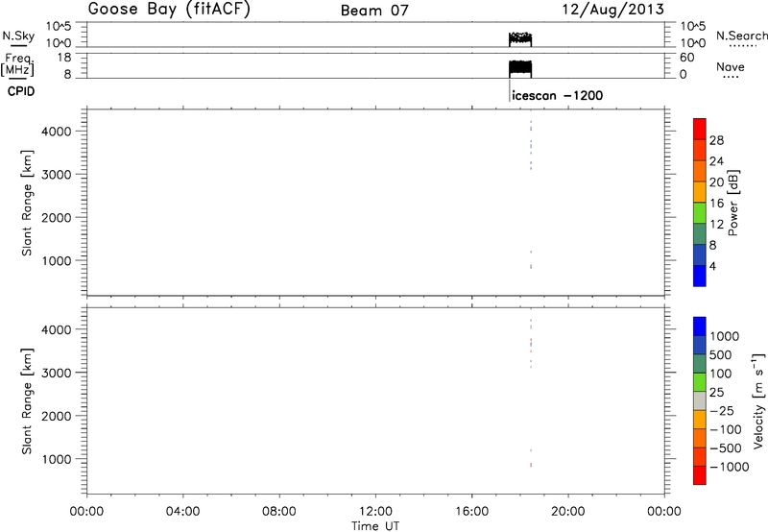Click the yellow-orange 16–20 dB Power colorbar segment

(x=700, y=191)
